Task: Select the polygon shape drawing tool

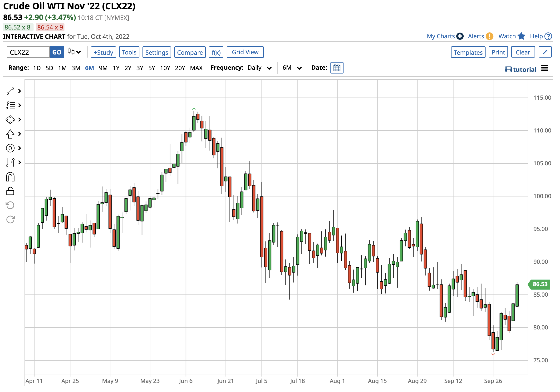Action: (x=10, y=120)
